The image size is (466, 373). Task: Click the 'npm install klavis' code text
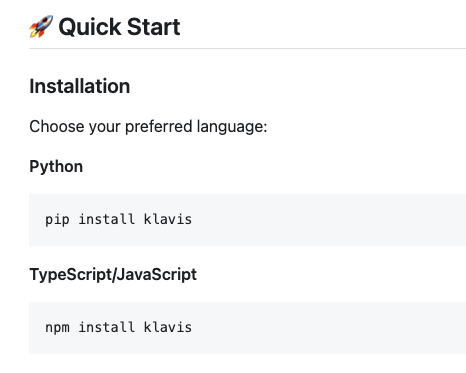pyautogui.click(x=118, y=327)
